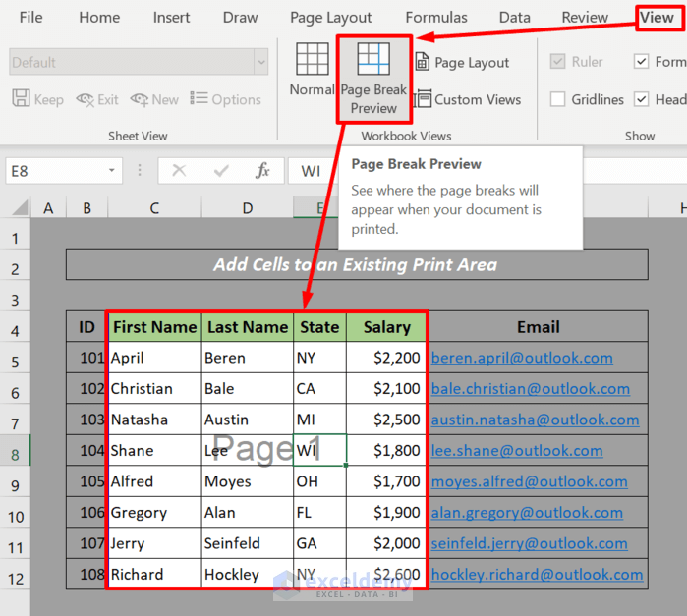687x616 pixels.
Task: Open moyes.alfred@outlook.com link
Action: (530, 482)
